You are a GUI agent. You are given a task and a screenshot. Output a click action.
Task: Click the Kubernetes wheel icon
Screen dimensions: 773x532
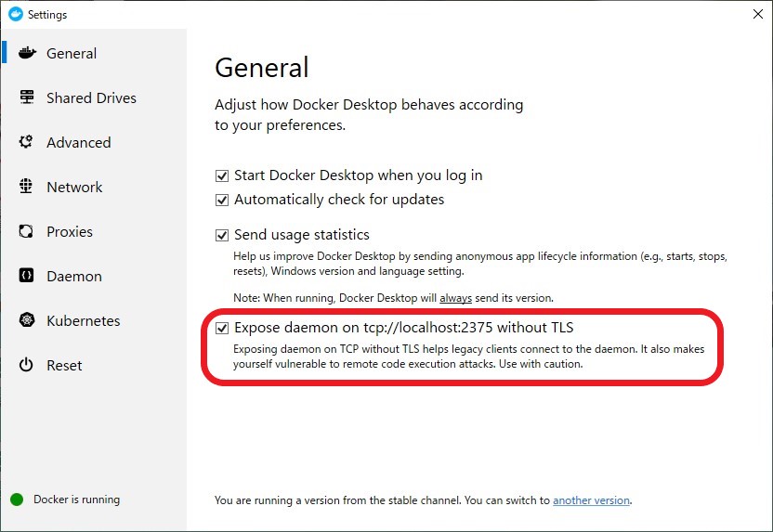click(27, 320)
